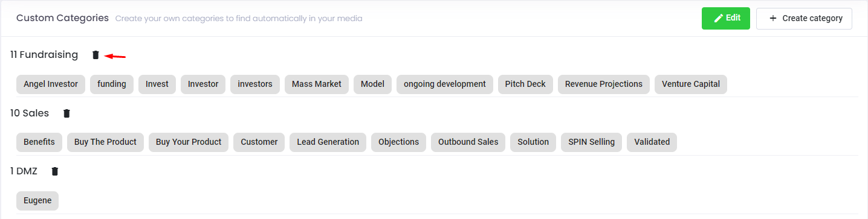Select the Venture Capital tag
Screen dimensions: 868x219
click(691, 84)
